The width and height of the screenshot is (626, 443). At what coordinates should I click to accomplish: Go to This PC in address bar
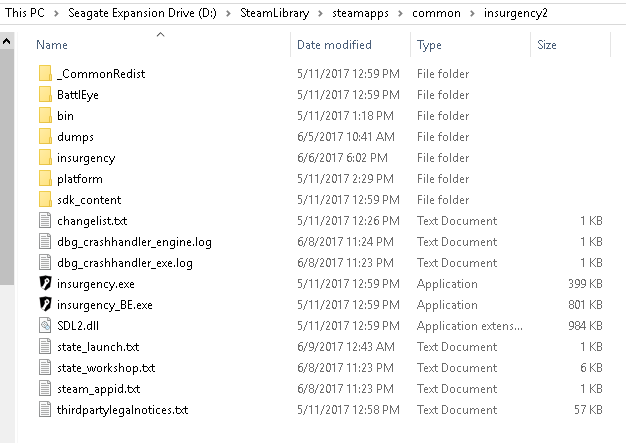(25, 11)
